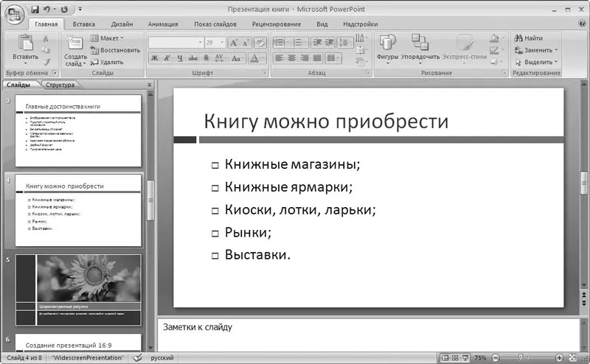Toggle bold (Ж) formatting

(155, 58)
